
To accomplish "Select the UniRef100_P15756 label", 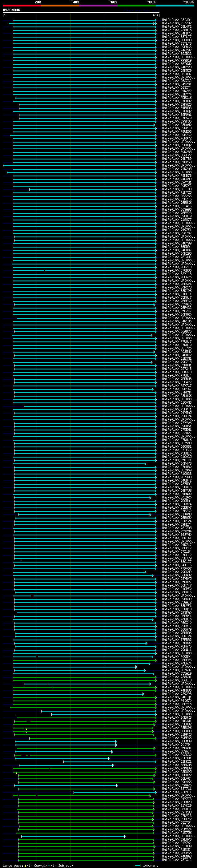I will (176, 833).
